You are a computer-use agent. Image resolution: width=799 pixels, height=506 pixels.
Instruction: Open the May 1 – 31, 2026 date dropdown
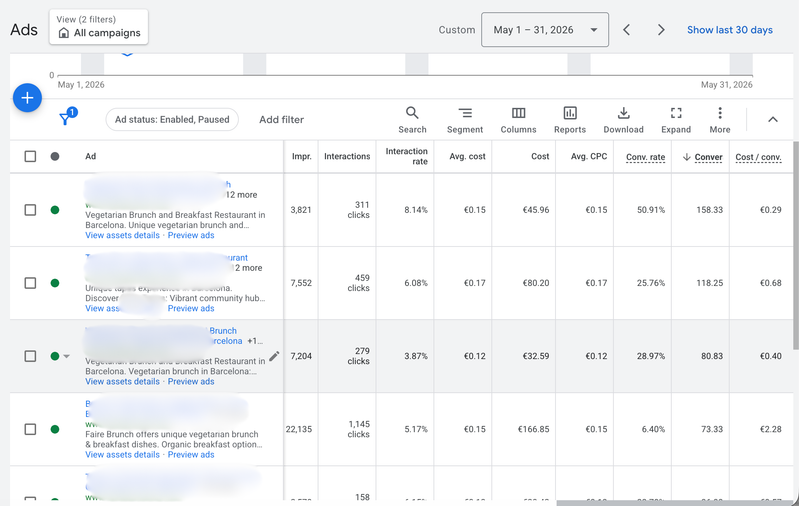(545, 30)
